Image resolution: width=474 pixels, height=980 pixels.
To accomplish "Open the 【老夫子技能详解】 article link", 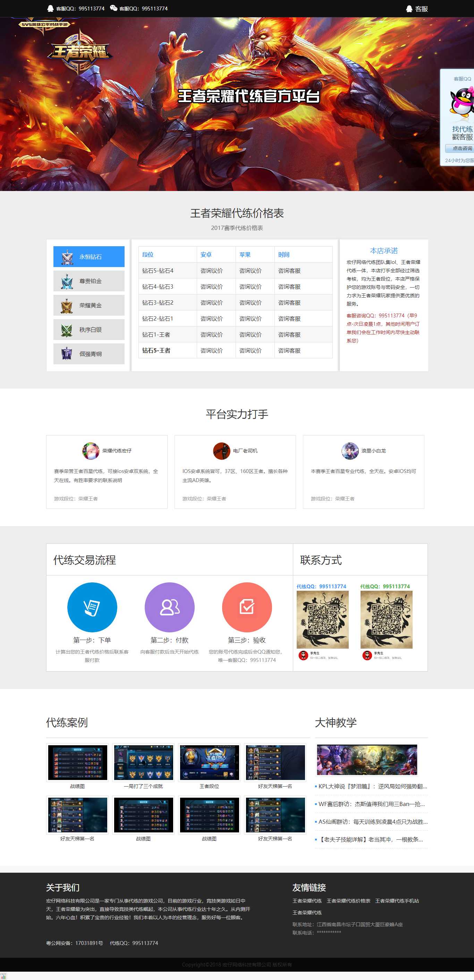I will 371,839.
